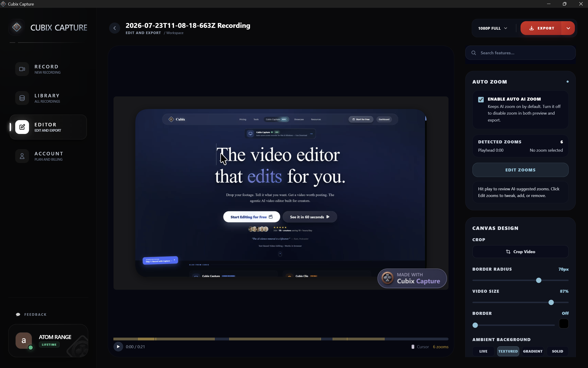The height and width of the screenshot is (368, 588).
Task: Select the Editor pencil icon
Action: [22, 127]
